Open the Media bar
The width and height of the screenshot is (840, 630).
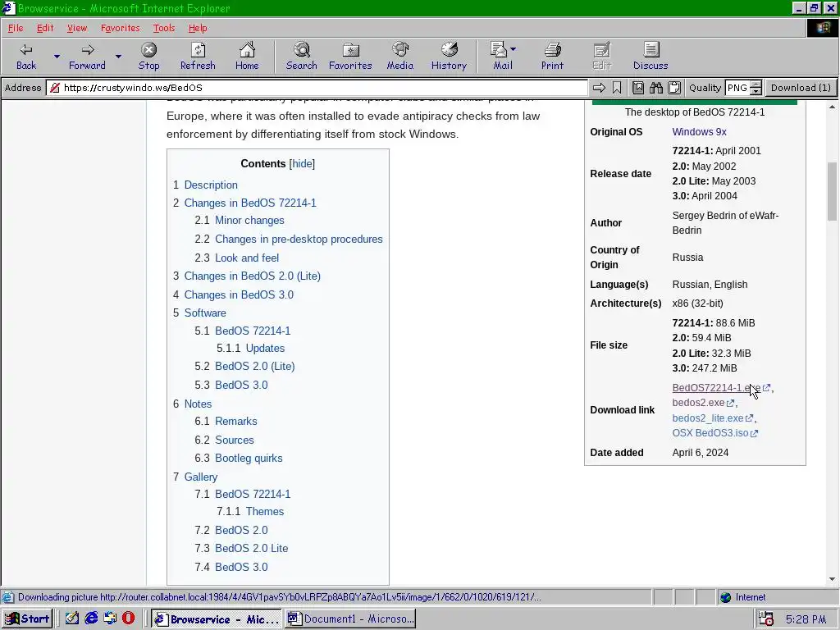[x=400, y=57]
